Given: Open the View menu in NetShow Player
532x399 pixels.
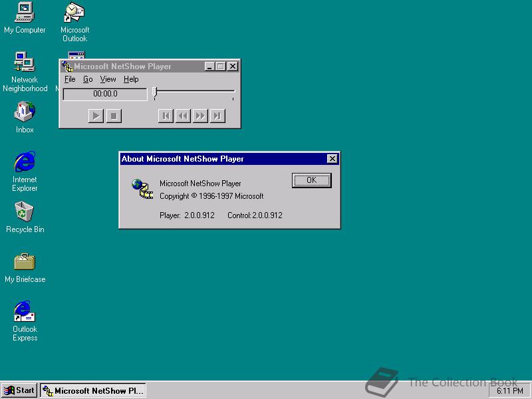Looking at the screenshot, I should [108, 79].
